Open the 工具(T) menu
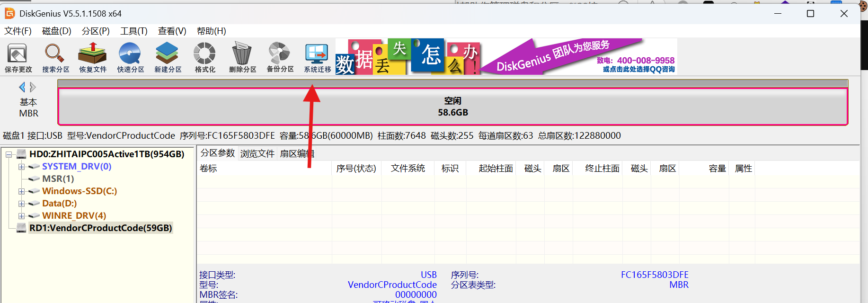Screen dimensions: 868x303 (134, 31)
